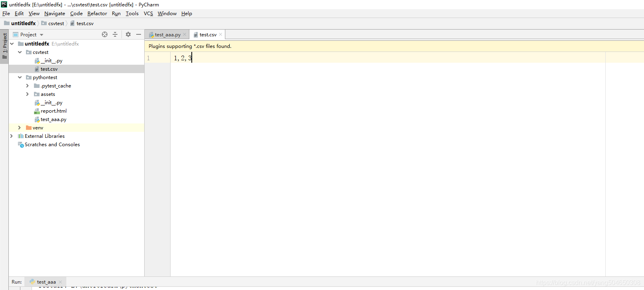Close the test_aaa.py editor tab
This screenshot has height=290, width=644.
(x=185, y=34)
